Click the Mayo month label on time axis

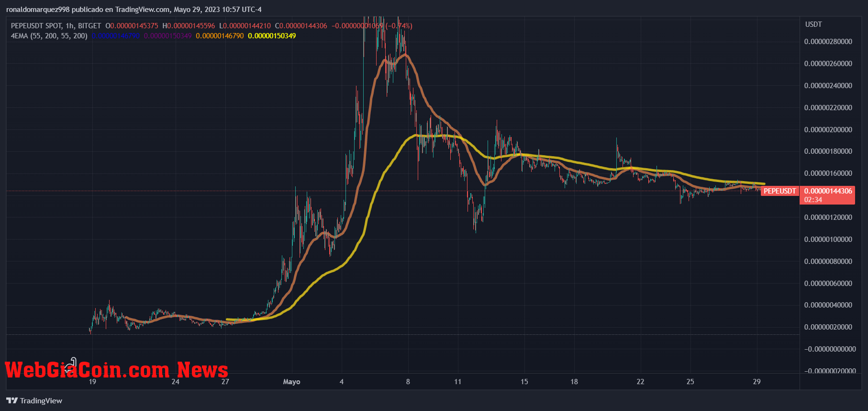pos(291,382)
